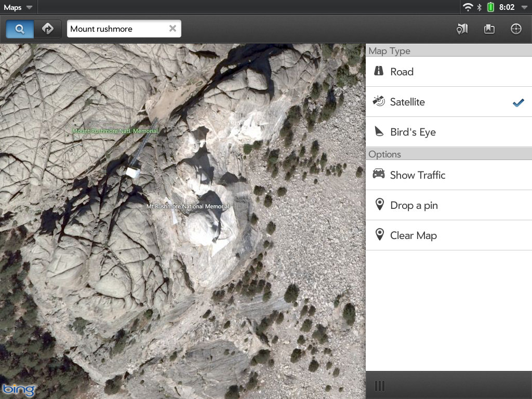Open the Maps application menu dropdown
Viewport: 532px width, 399px height.
[x=18, y=7]
